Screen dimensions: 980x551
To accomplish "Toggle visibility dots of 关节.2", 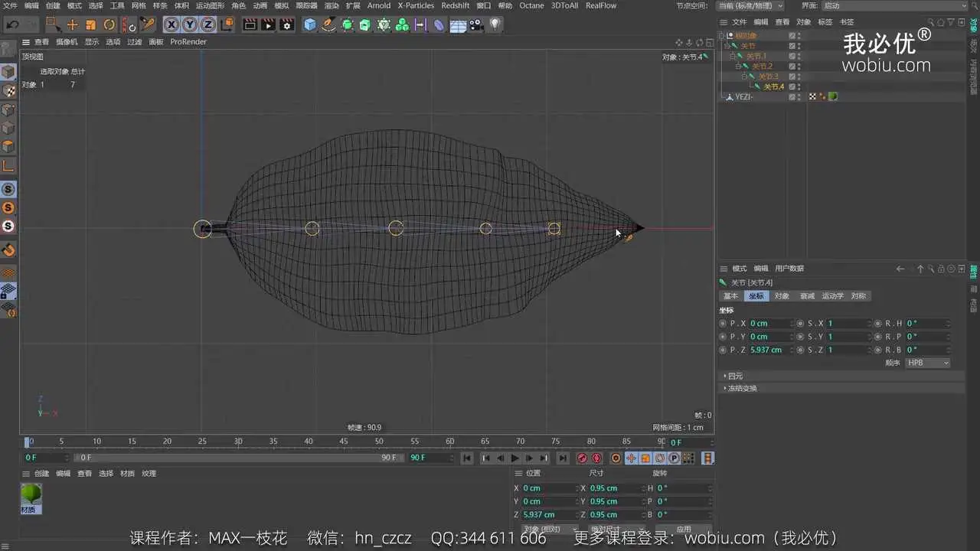I will point(799,66).
